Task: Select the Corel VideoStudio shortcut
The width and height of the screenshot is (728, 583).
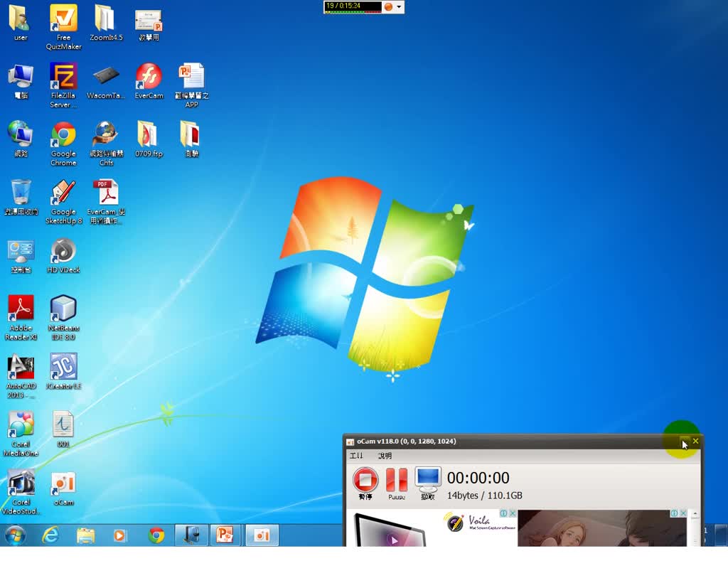Action: [21, 492]
